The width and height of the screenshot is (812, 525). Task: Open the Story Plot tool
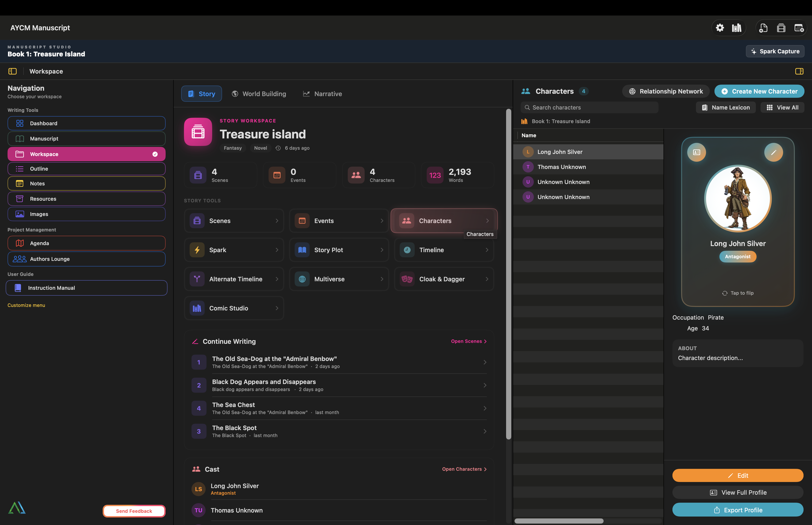pyautogui.click(x=339, y=250)
